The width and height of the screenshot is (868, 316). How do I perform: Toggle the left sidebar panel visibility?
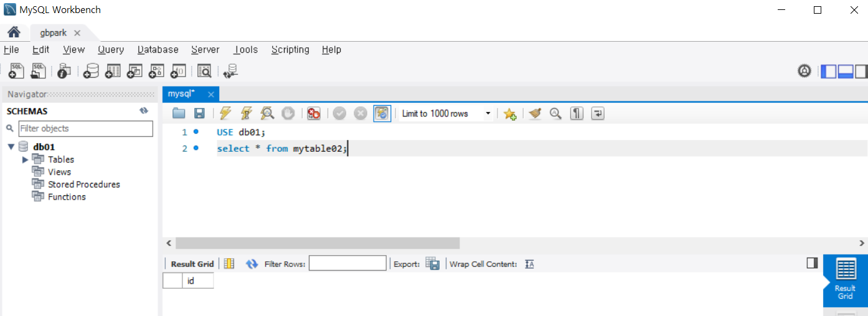[828, 71]
